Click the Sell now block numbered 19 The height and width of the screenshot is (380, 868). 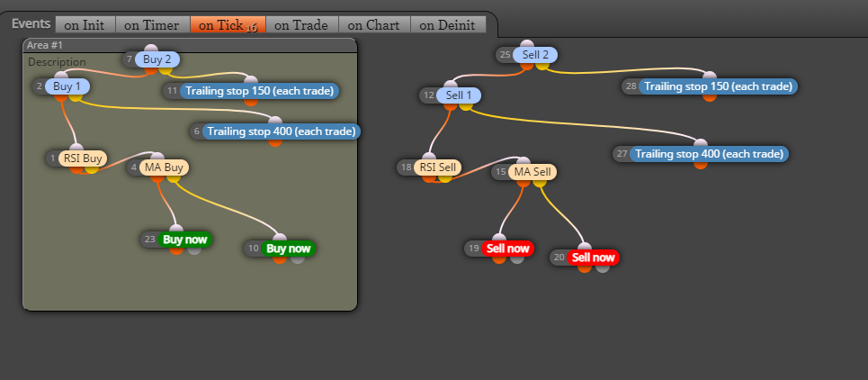click(508, 249)
